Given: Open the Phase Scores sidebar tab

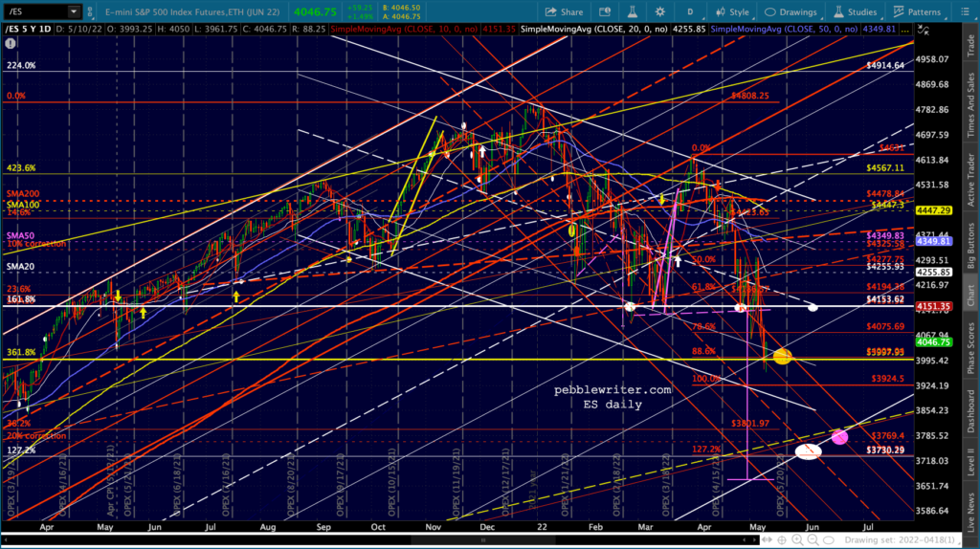Looking at the screenshot, I should (970, 348).
